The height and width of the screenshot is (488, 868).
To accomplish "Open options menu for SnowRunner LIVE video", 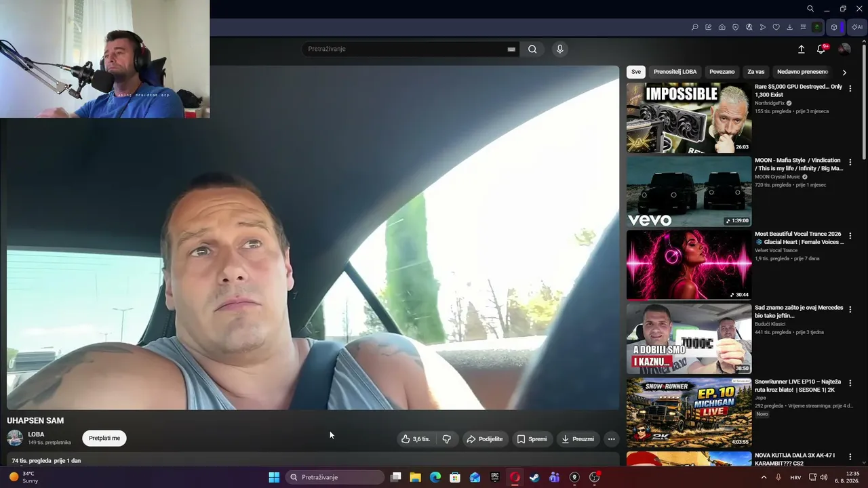I will coord(850,383).
